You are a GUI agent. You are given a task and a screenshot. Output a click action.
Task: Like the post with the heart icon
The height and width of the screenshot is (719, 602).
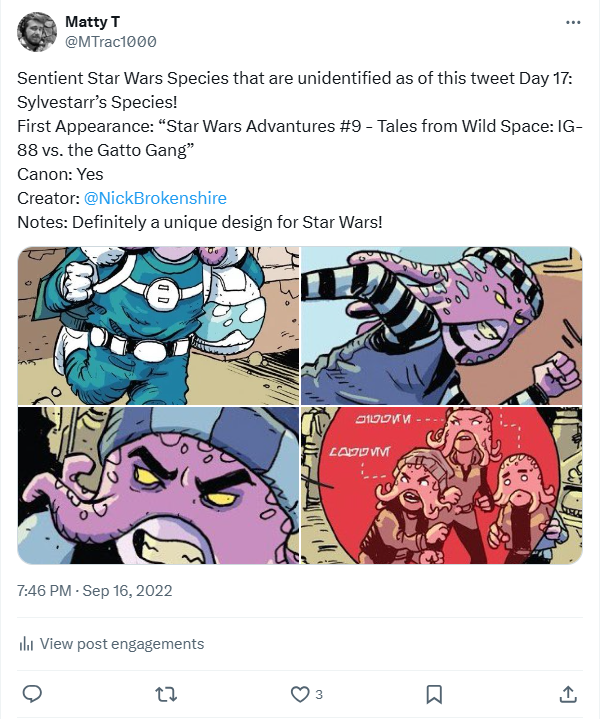[x=300, y=693]
